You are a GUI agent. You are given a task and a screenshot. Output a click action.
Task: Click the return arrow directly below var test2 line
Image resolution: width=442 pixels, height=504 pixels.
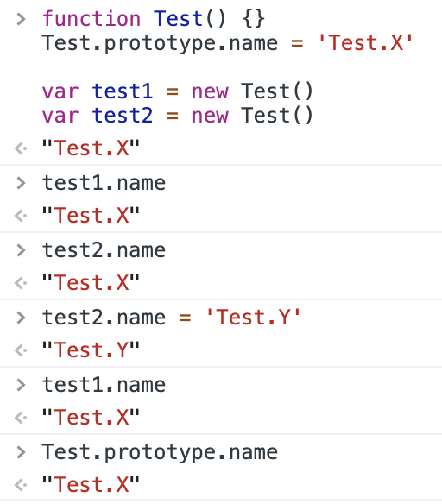[21, 148]
